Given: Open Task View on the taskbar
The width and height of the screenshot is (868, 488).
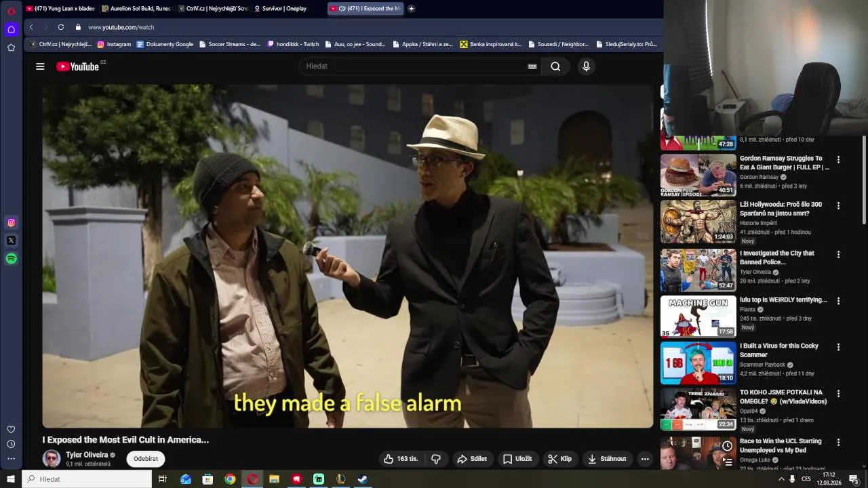Looking at the screenshot, I should (163, 479).
